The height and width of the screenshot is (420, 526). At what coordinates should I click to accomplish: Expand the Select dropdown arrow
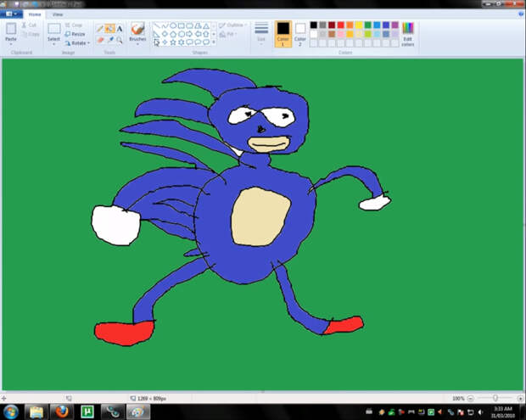click(53, 44)
